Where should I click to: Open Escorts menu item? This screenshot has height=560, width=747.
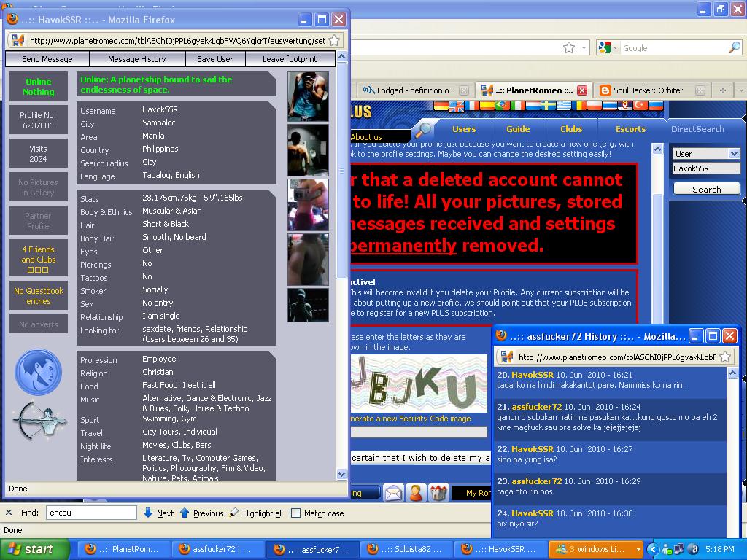631,128
